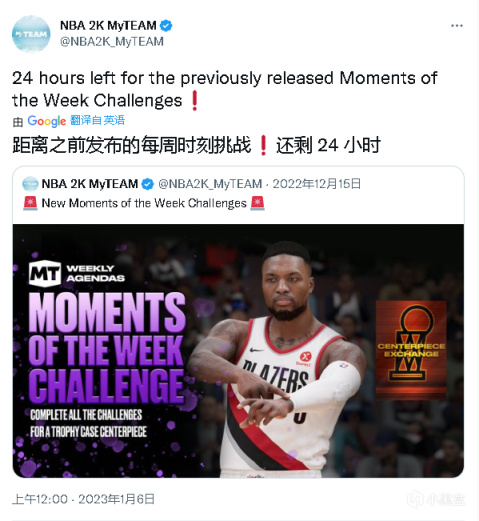Open the three-dot more options menu

pos(456,26)
